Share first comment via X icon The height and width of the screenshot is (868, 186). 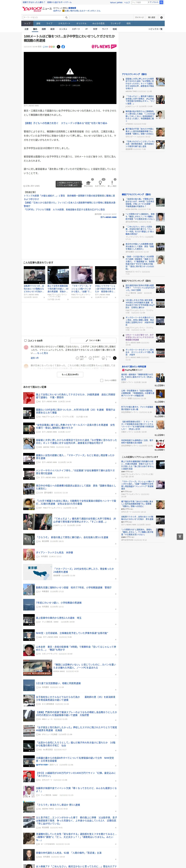114,358
